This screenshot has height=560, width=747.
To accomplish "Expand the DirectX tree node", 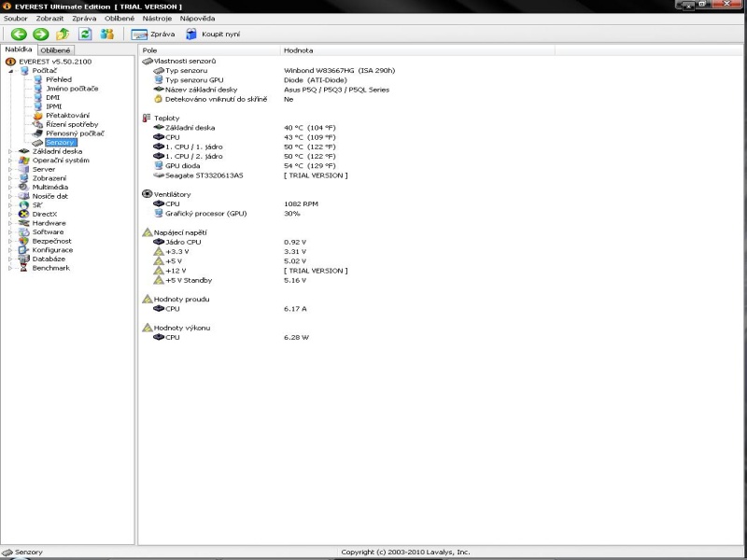I will pos(10,215).
